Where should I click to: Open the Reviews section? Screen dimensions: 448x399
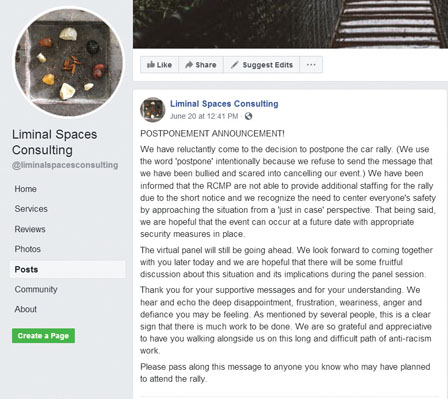point(30,229)
